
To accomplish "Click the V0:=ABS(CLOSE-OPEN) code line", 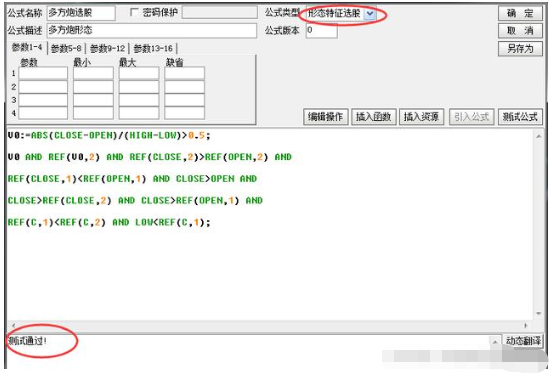I will click(109, 135).
